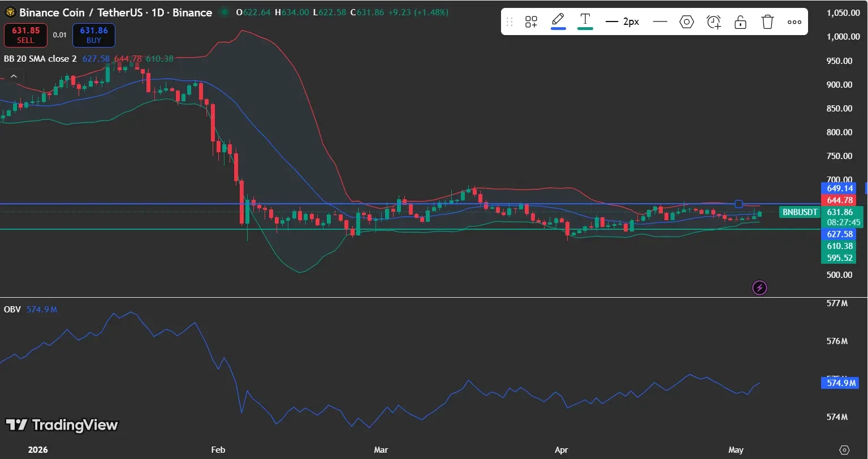Open the three-dots more options menu
The image size is (868, 459).
pos(794,22)
